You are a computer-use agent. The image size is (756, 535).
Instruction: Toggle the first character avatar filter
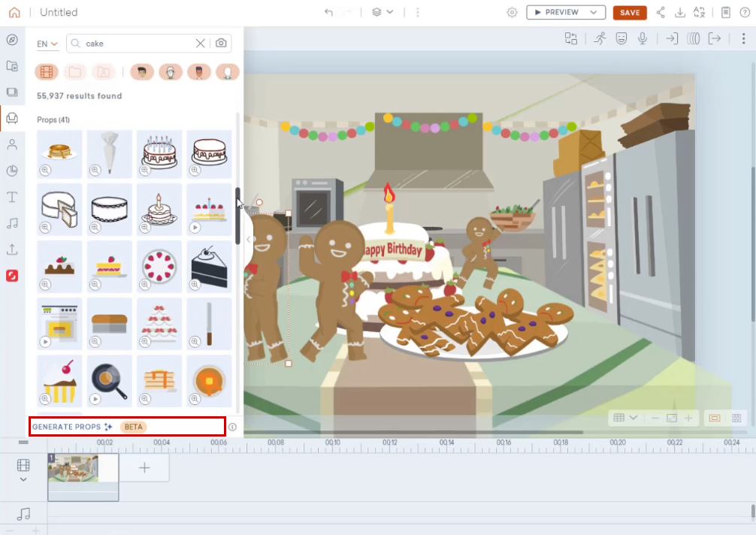pos(142,72)
